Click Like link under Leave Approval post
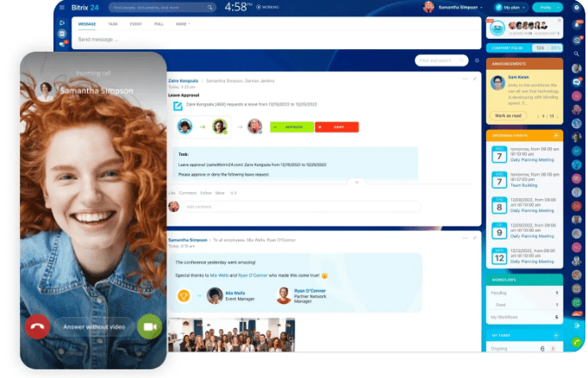588x378 pixels. click(172, 193)
